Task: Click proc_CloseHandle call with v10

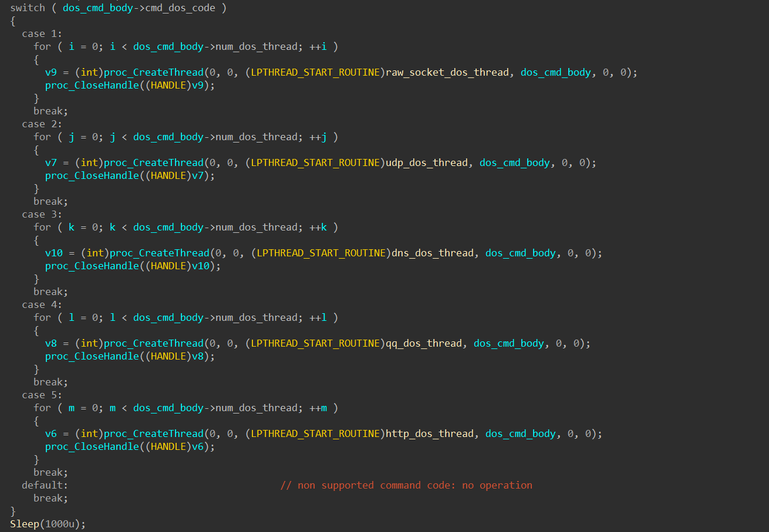Action: click(x=133, y=266)
